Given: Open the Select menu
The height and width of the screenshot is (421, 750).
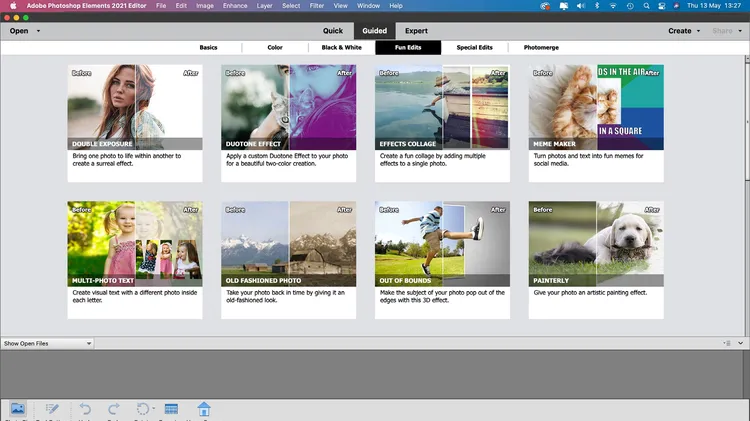Looking at the screenshot, I should click(291, 6).
